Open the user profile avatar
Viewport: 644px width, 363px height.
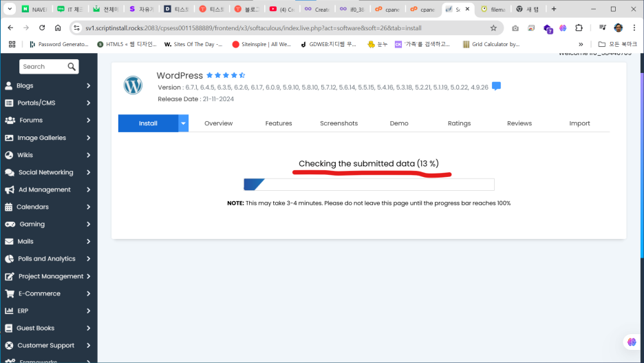click(x=618, y=28)
